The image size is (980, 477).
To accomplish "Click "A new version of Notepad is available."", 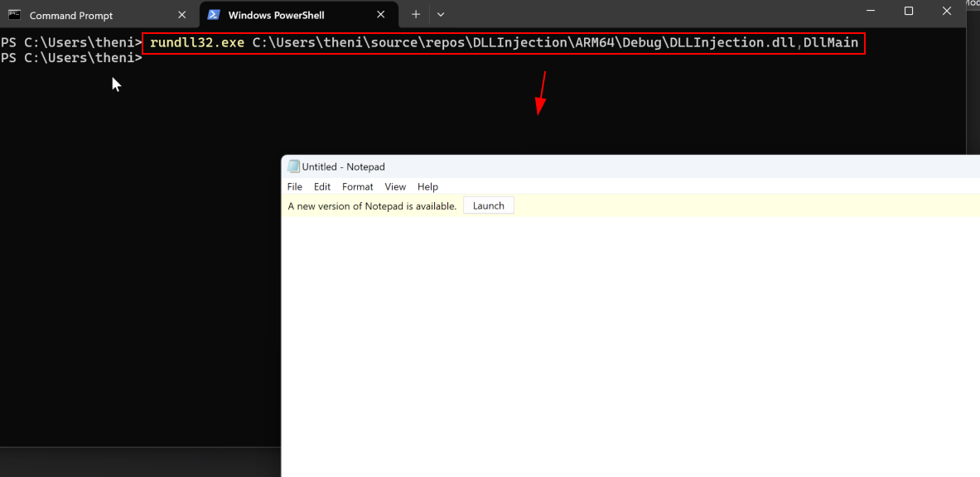I will (x=372, y=205).
